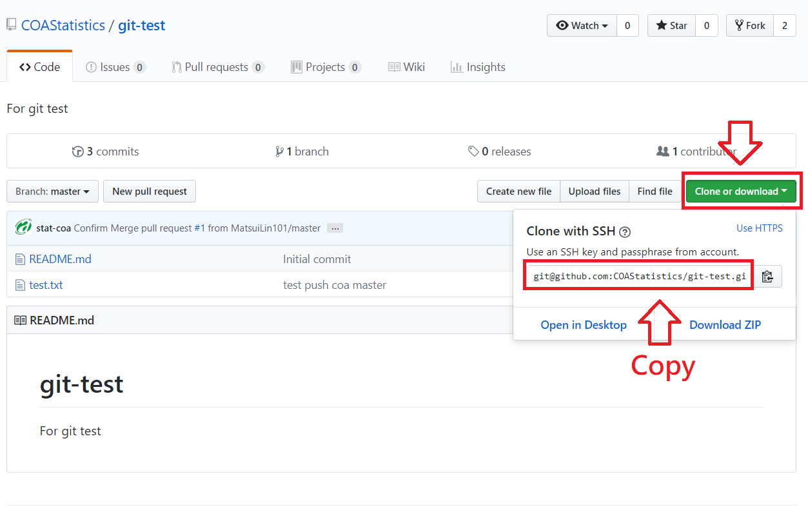Click the code brackets icon on Code tab

(25, 67)
